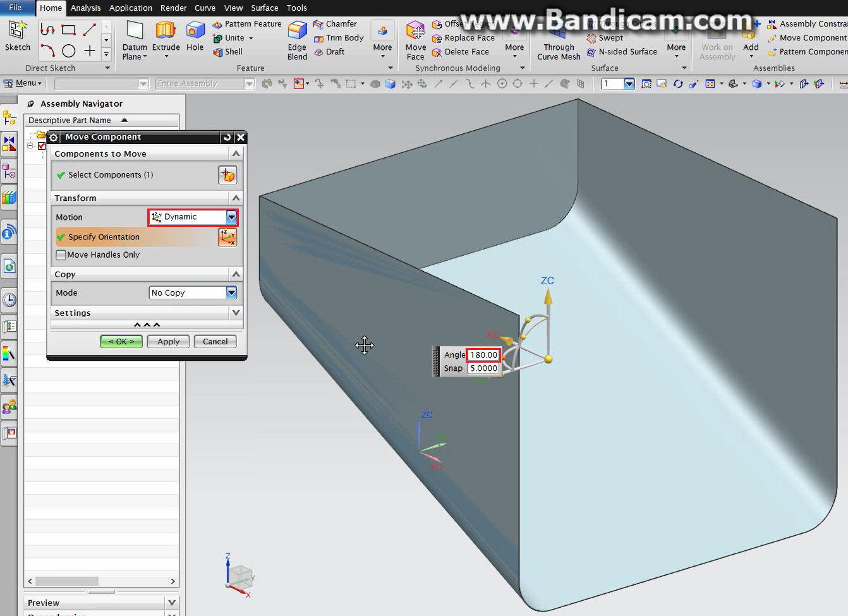Switch to the Render tab
The image size is (848, 616).
coord(174,8)
